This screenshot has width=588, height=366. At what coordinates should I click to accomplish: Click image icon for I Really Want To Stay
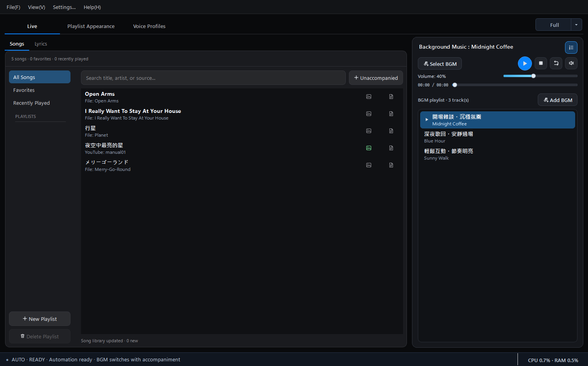coord(369,114)
